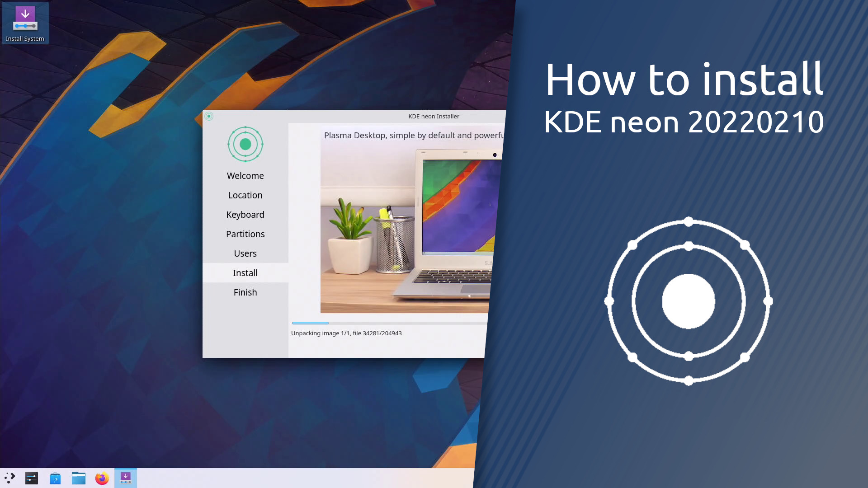Click the Keyboard step in installer
Image resolution: width=868 pixels, height=488 pixels.
tap(245, 214)
